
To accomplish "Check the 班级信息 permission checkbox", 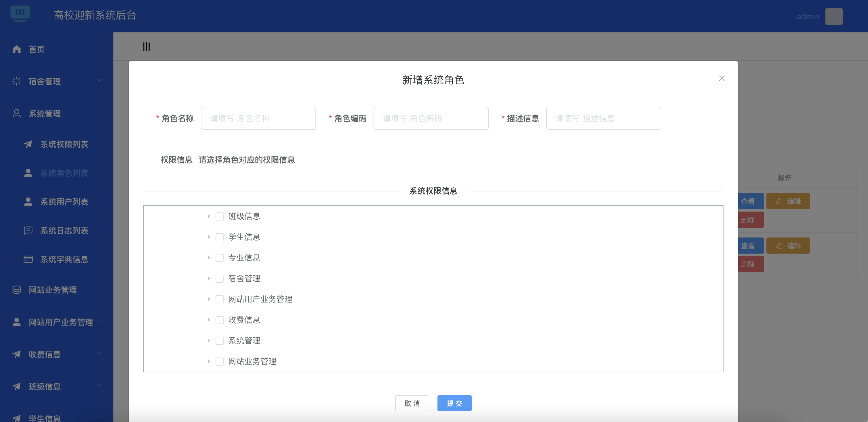I will [x=219, y=216].
